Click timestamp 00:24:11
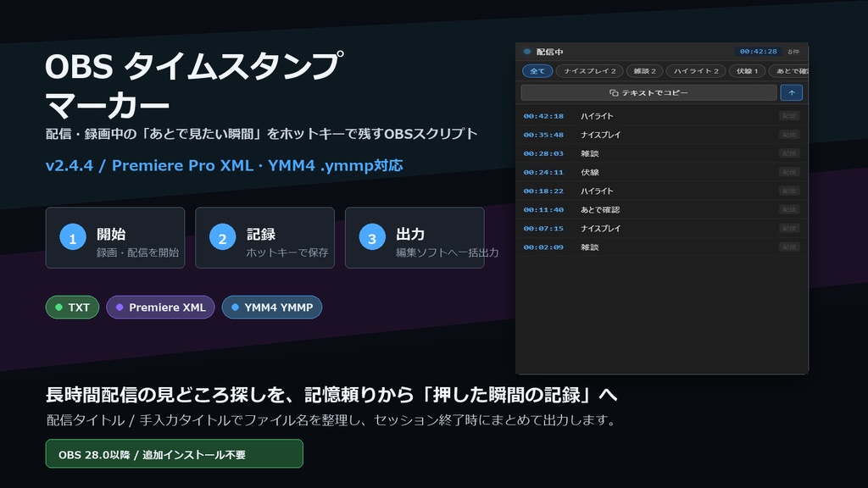Image resolution: width=868 pixels, height=488 pixels. click(543, 172)
